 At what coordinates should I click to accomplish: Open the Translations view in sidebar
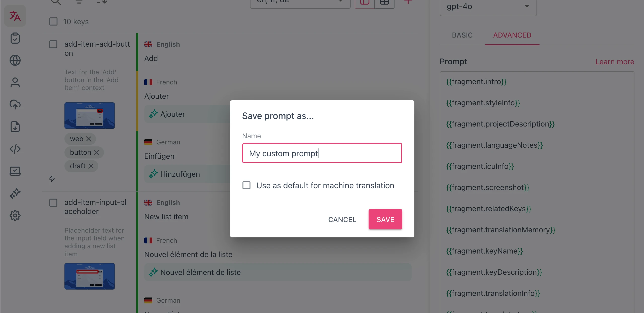pyautogui.click(x=15, y=16)
